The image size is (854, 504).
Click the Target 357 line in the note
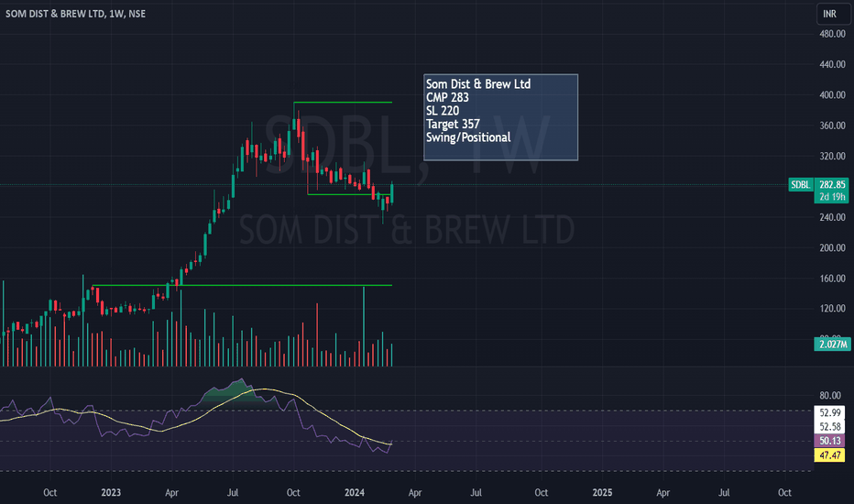[453, 125]
